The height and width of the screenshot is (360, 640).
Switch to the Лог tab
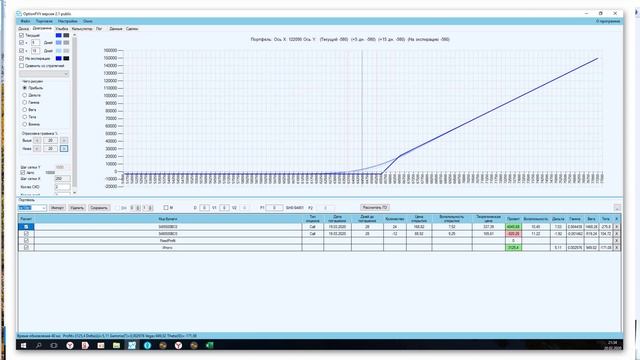(99, 29)
